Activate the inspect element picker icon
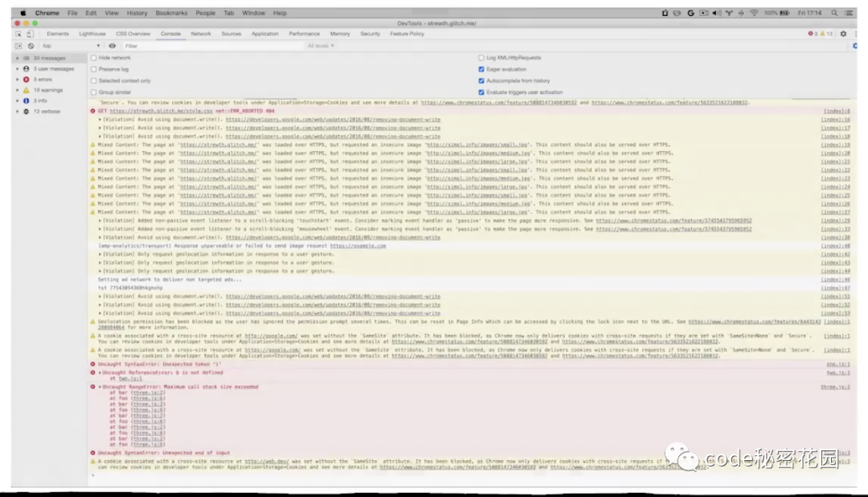 (x=18, y=34)
